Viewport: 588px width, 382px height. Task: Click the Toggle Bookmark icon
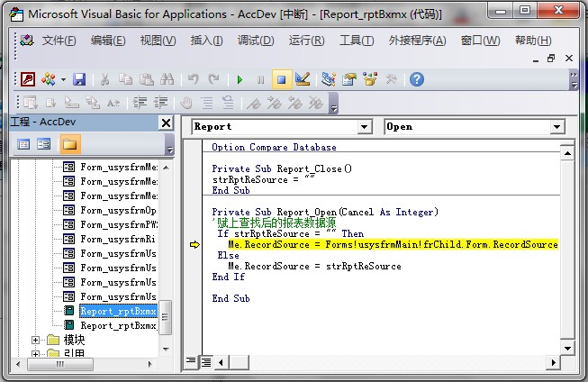click(x=254, y=103)
